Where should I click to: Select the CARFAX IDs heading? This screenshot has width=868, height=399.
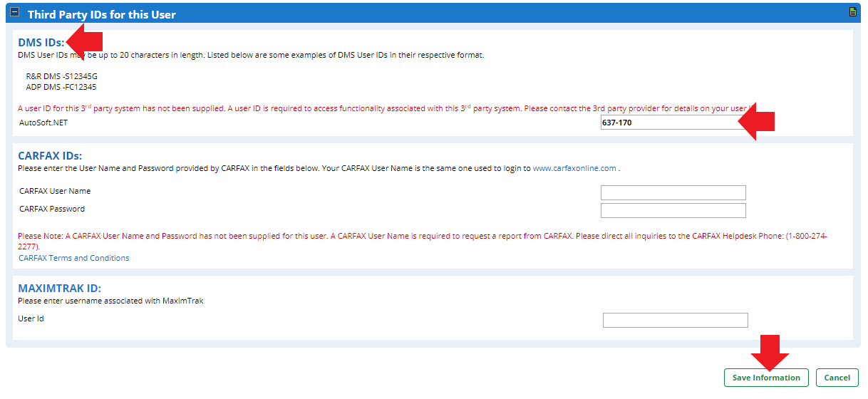coord(50,156)
